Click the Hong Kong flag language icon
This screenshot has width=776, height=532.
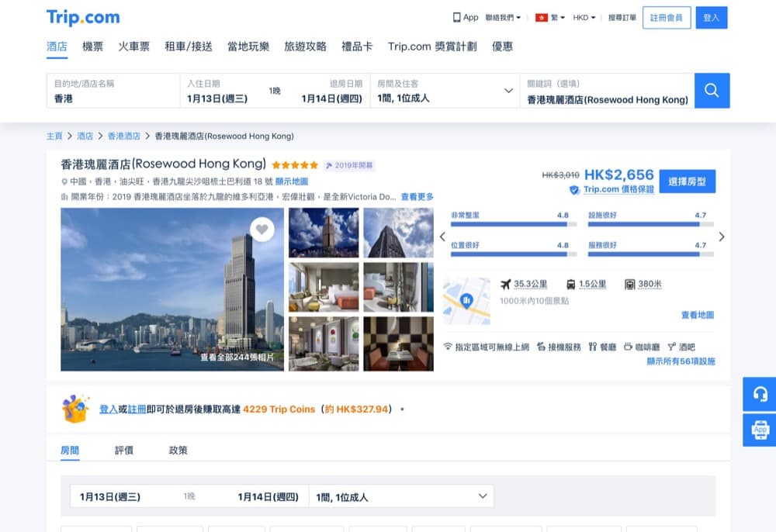click(x=542, y=17)
